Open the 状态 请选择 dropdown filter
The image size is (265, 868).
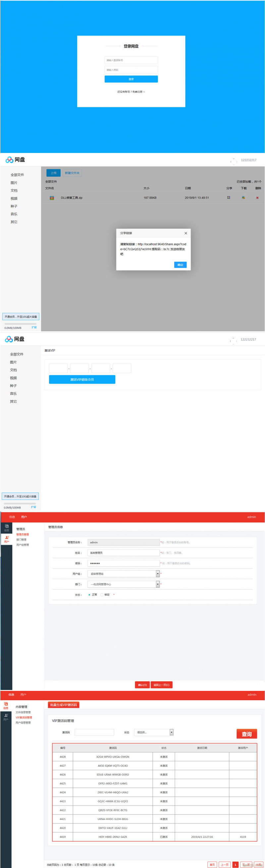tap(171, 732)
